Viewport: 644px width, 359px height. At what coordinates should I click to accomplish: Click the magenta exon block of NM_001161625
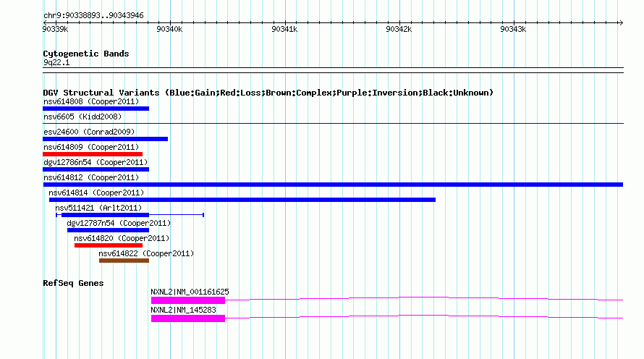coord(188,300)
